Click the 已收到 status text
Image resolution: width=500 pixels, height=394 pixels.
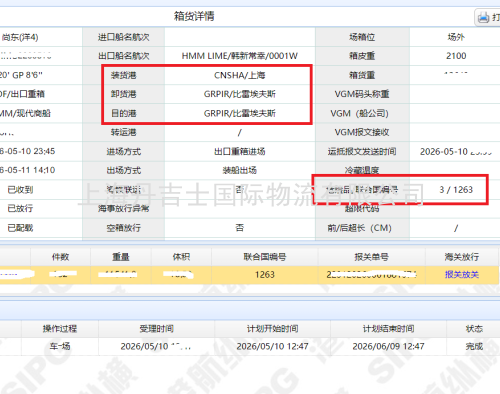point(20,190)
